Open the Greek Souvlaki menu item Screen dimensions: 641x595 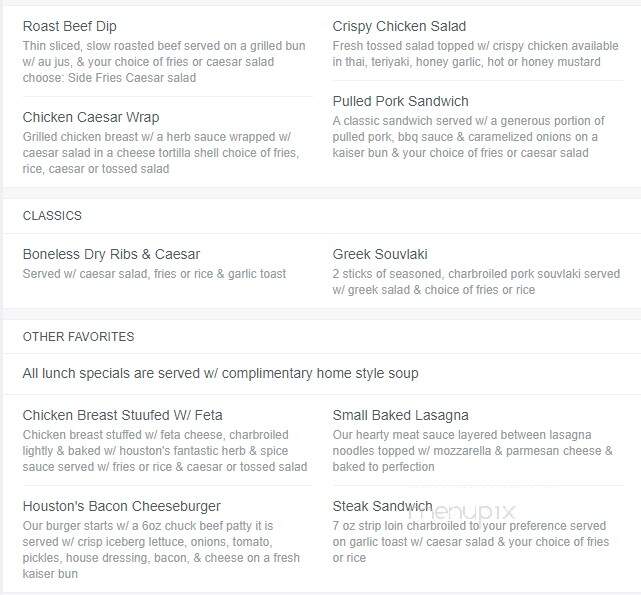(380, 254)
